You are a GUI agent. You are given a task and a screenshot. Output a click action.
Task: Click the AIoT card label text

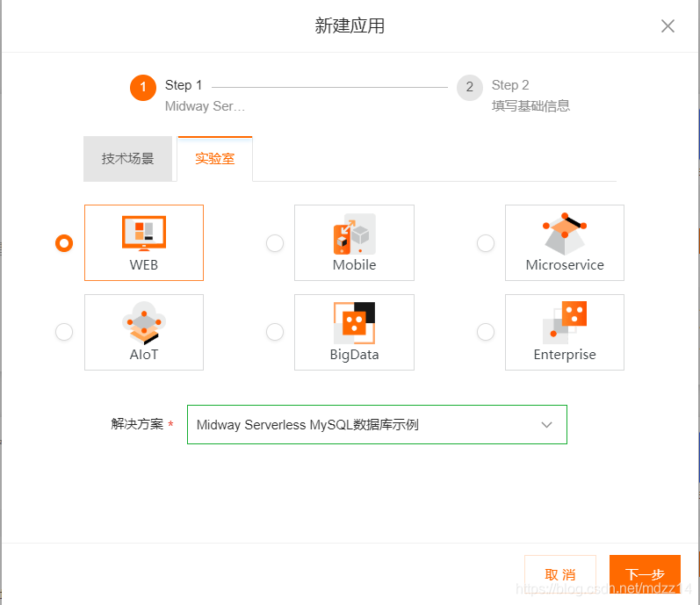(x=144, y=355)
